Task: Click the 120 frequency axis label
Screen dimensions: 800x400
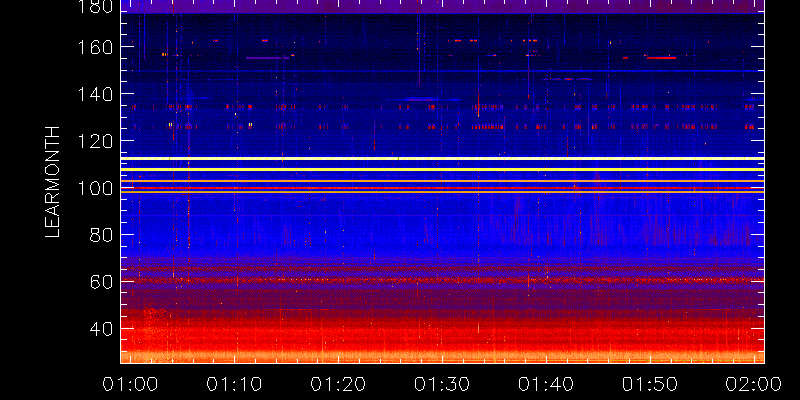Action: (x=95, y=141)
